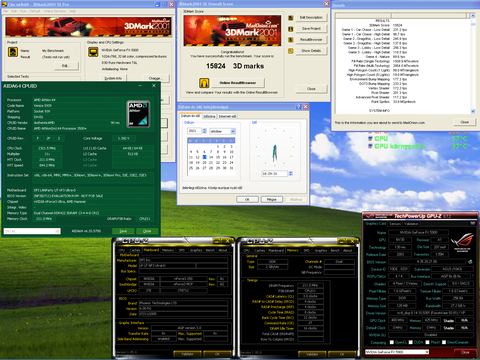This screenshot has width=480, height=360.
Task: Click the help question-mark in date dialog
Action: click(x=298, y=107)
